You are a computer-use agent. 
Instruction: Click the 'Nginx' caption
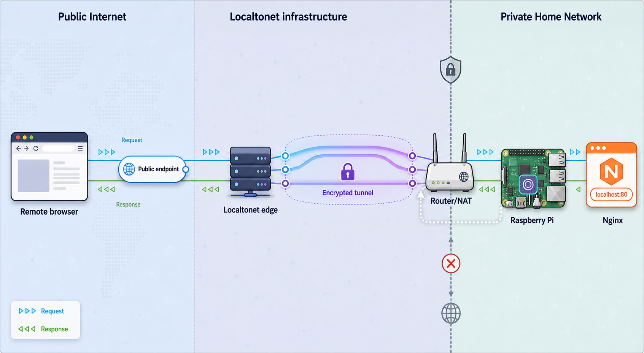click(612, 220)
